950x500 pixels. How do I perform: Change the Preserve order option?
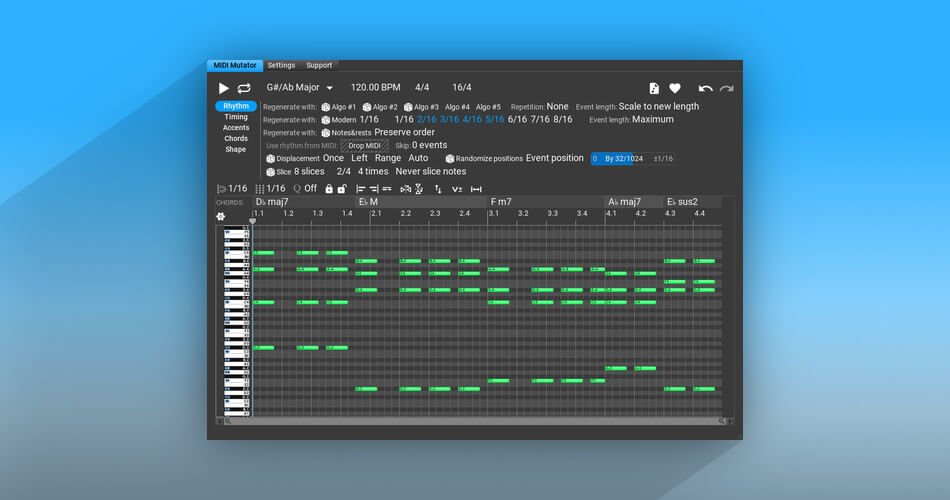(x=404, y=132)
